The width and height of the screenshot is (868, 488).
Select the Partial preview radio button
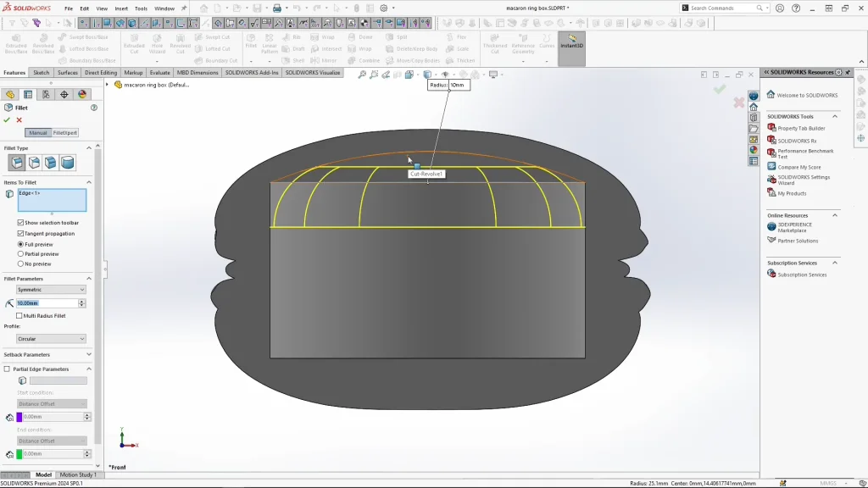pos(20,254)
